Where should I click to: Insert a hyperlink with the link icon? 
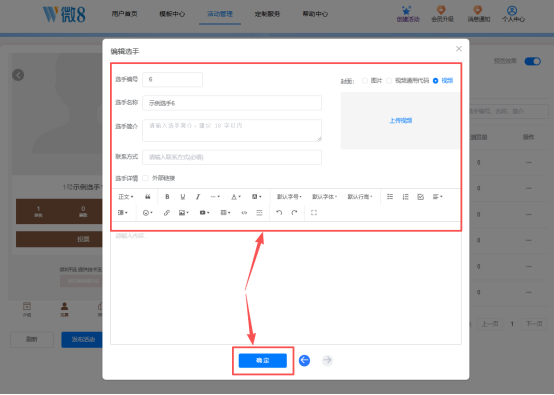pos(167,213)
